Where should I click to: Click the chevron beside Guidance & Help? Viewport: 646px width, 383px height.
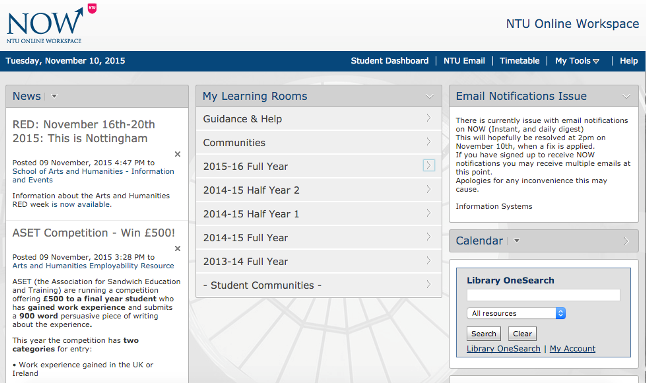tap(428, 118)
